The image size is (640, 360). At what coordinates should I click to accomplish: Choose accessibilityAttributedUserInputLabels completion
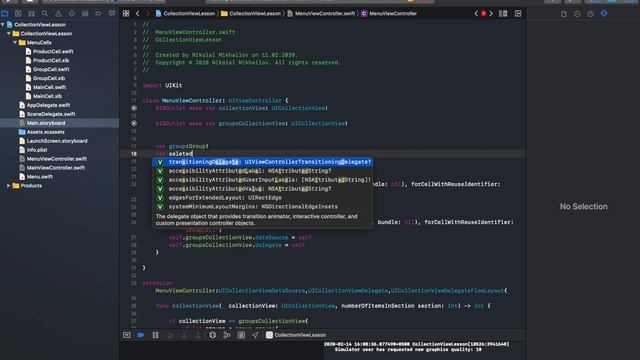coord(262,180)
